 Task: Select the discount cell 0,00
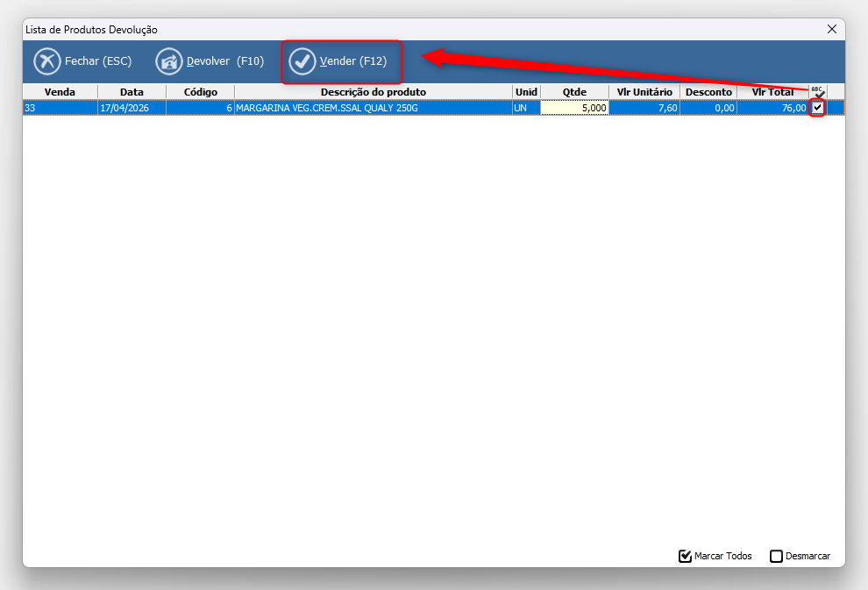click(708, 107)
